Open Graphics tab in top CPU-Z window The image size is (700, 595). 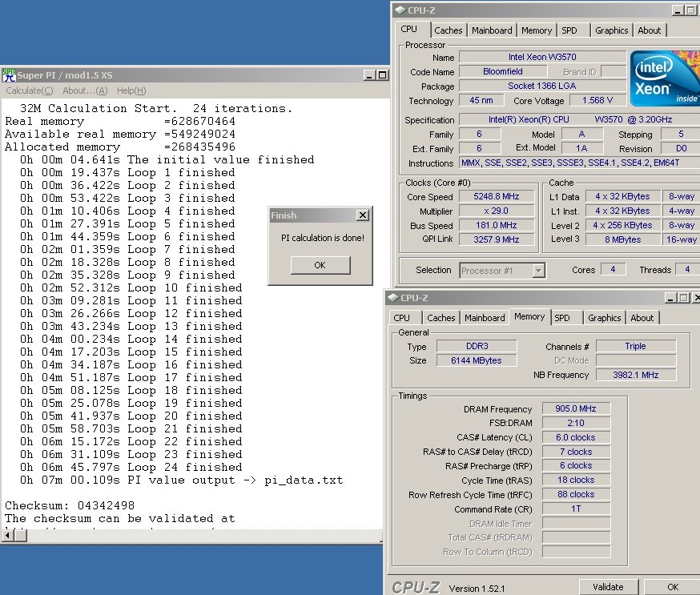(612, 30)
